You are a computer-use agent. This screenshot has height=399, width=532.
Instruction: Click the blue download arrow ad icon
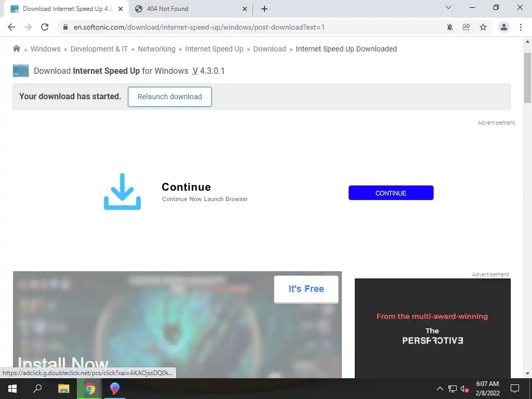[122, 192]
